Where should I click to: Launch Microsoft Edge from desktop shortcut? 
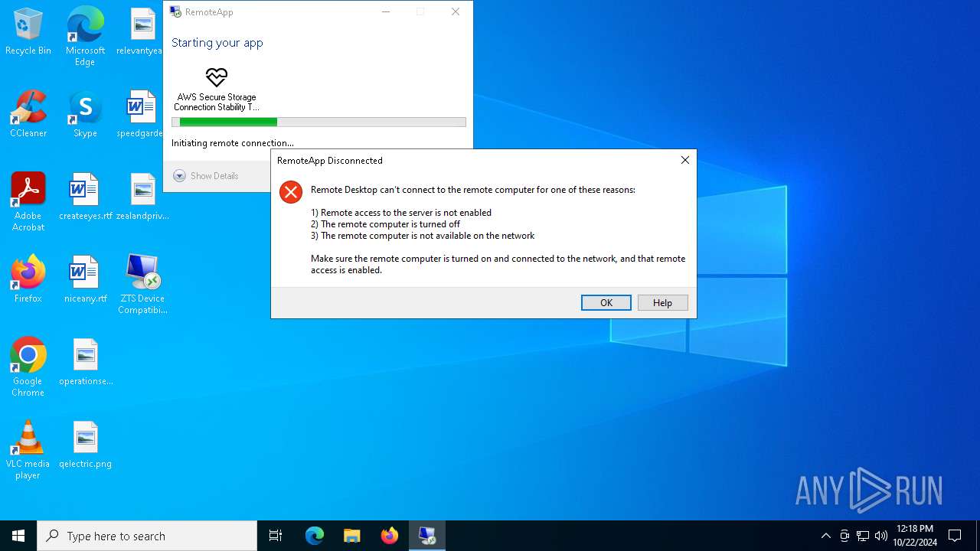click(x=85, y=36)
